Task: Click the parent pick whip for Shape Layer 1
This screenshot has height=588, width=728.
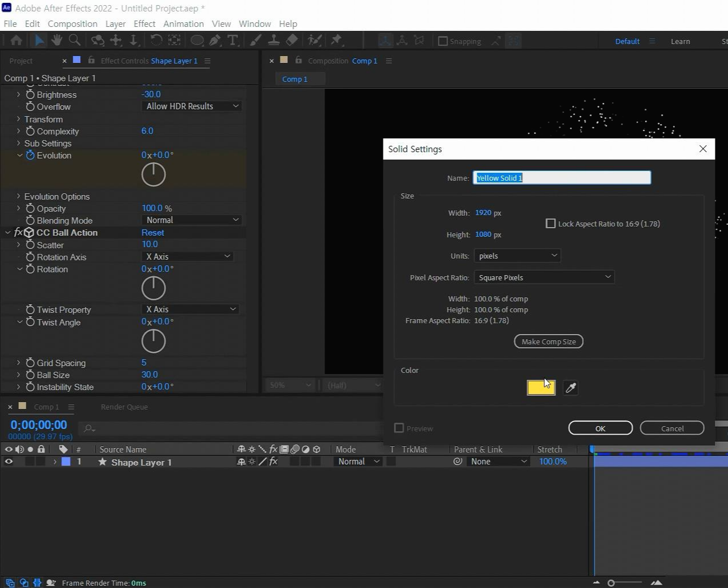Action: [x=457, y=461]
